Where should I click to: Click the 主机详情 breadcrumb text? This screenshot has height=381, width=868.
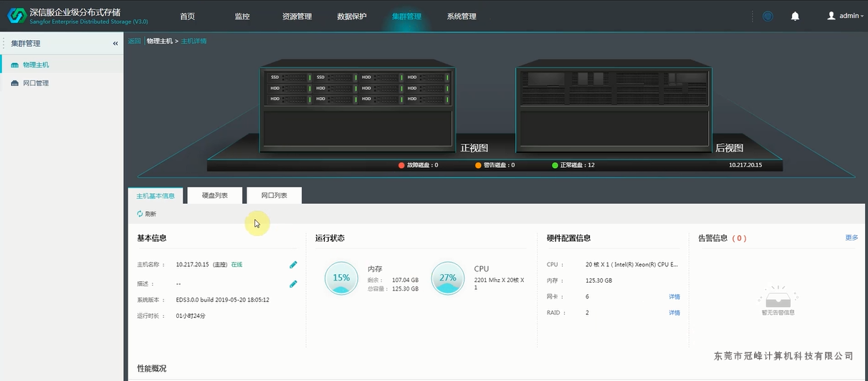[194, 42]
